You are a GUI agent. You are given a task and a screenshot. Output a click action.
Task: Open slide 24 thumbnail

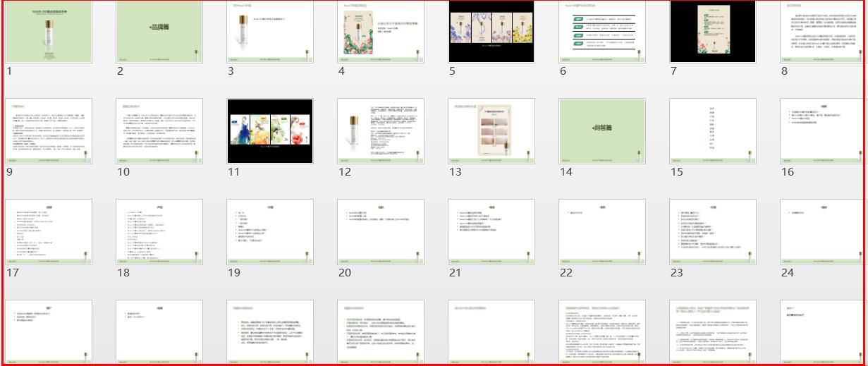point(823,232)
